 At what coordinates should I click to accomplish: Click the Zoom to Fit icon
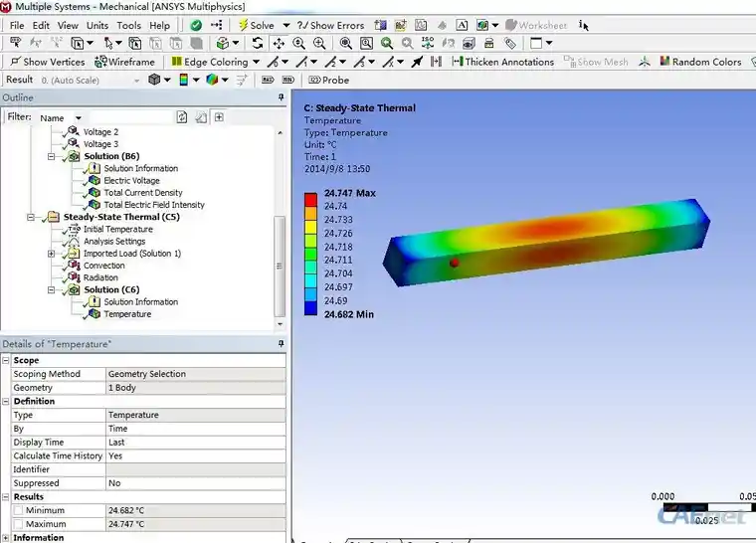[346, 44]
